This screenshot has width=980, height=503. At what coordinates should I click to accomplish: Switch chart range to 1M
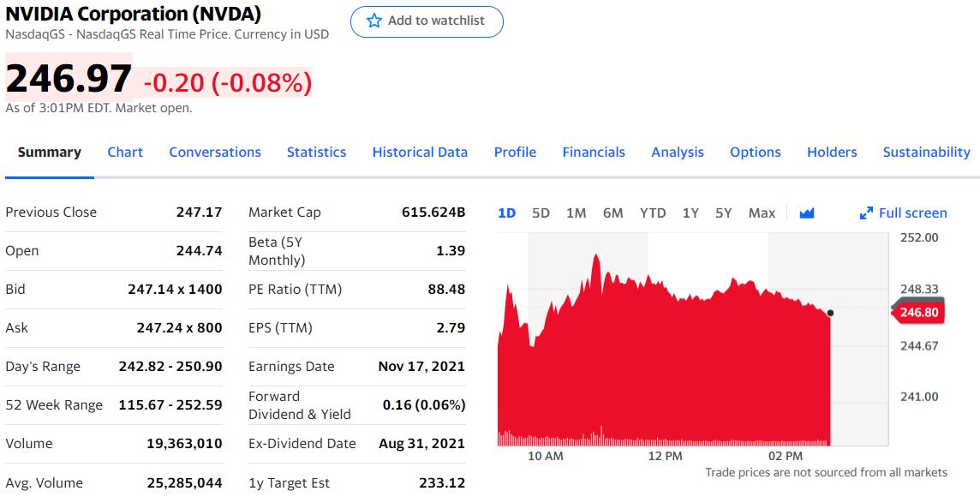pyautogui.click(x=576, y=213)
